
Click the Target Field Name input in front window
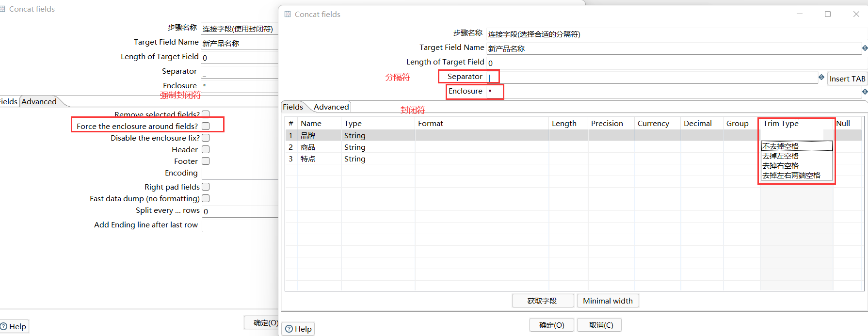(674, 48)
